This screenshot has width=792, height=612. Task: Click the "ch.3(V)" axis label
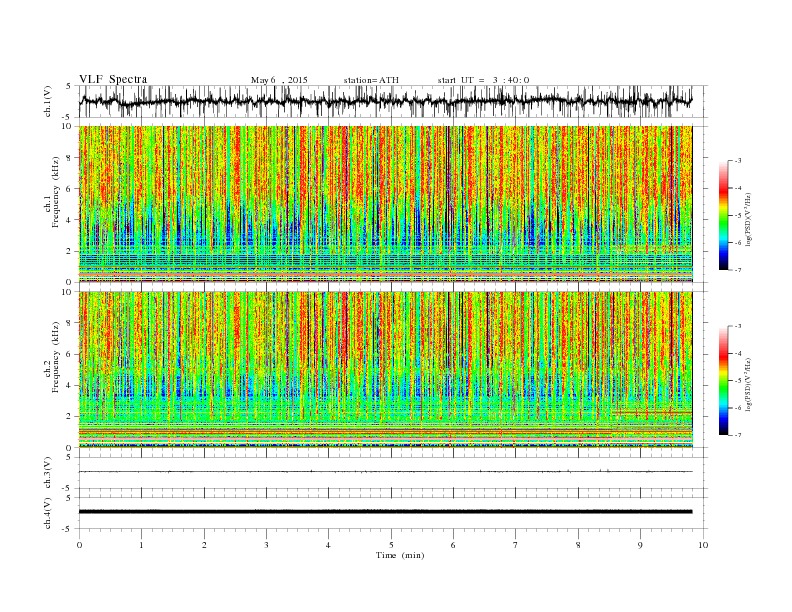pyautogui.click(x=48, y=473)
